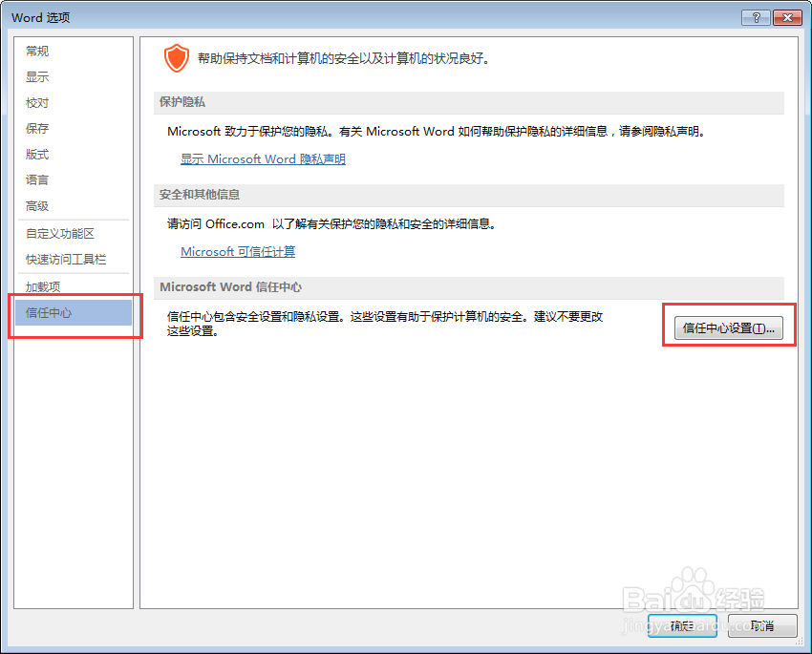The width and height of the screenshot is (812, 654).
Task: Confirm with the 确定 button
Action: [x=682, y=626]
